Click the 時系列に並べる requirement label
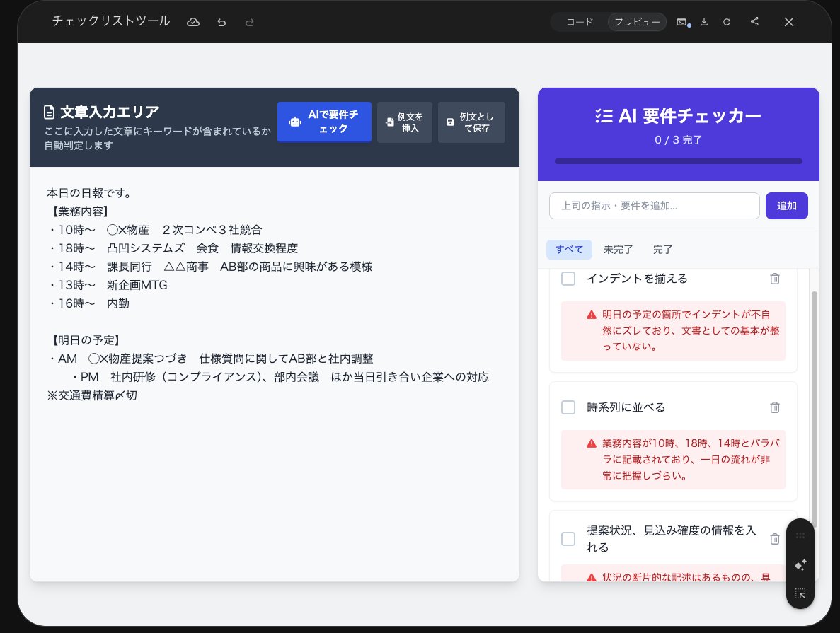 point(626,407)
